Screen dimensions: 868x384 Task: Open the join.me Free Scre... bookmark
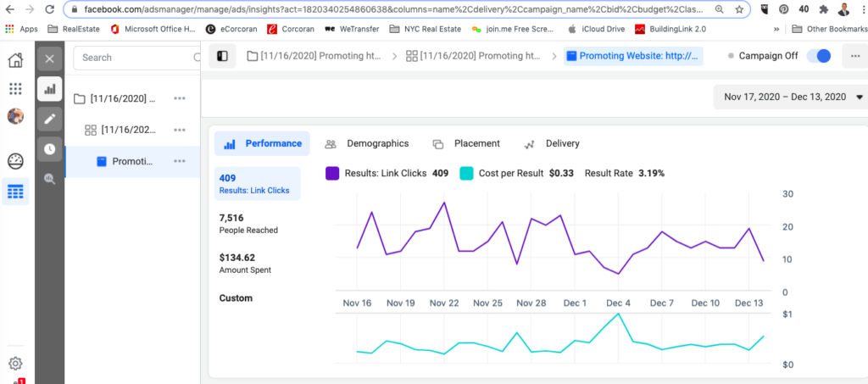[x=513, y=29]
